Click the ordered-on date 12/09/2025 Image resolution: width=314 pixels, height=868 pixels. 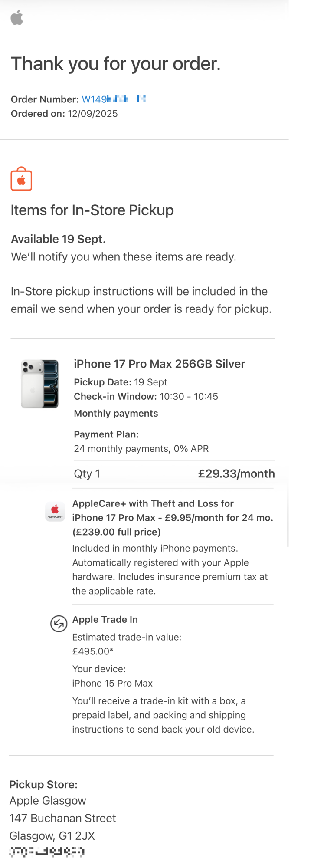(92, 114)
